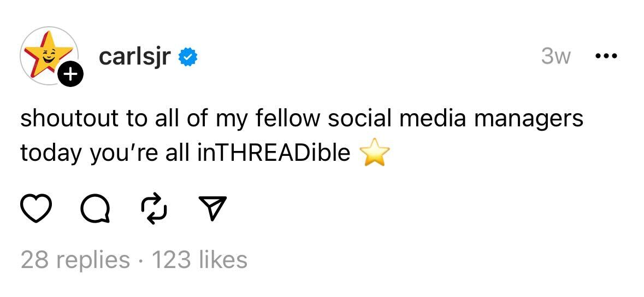The width and height of the screenshot is (644, 297).
Task: Click the word "inTHREADible" in the post
Action: coord(273,154)
